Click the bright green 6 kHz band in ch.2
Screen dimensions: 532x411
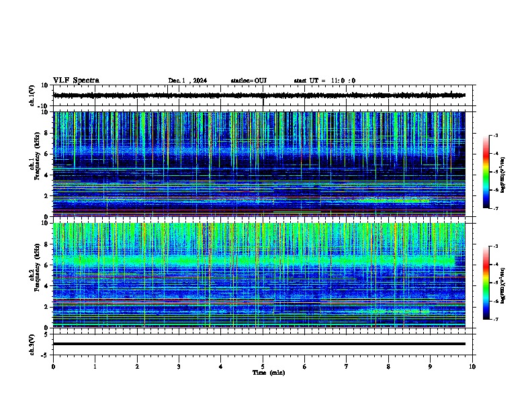pos(254,261)
